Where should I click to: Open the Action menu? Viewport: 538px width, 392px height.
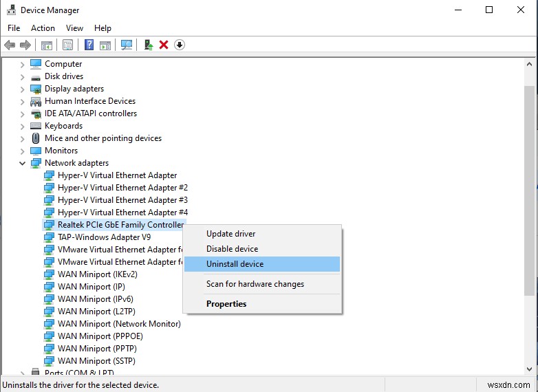click(43, 28)
